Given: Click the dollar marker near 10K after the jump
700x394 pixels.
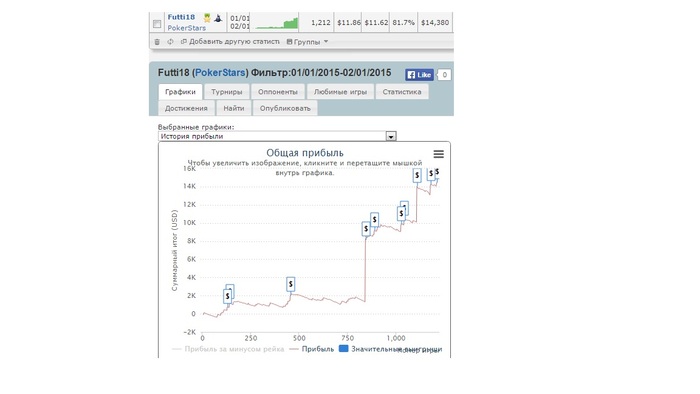Looking at the screenshot, I should tap(375, 220).
